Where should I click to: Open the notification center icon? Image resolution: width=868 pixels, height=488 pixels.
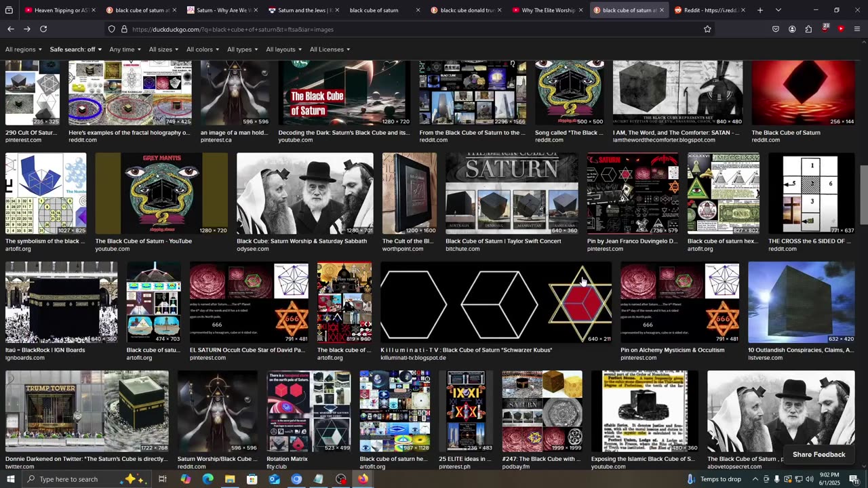click(854, 479)
